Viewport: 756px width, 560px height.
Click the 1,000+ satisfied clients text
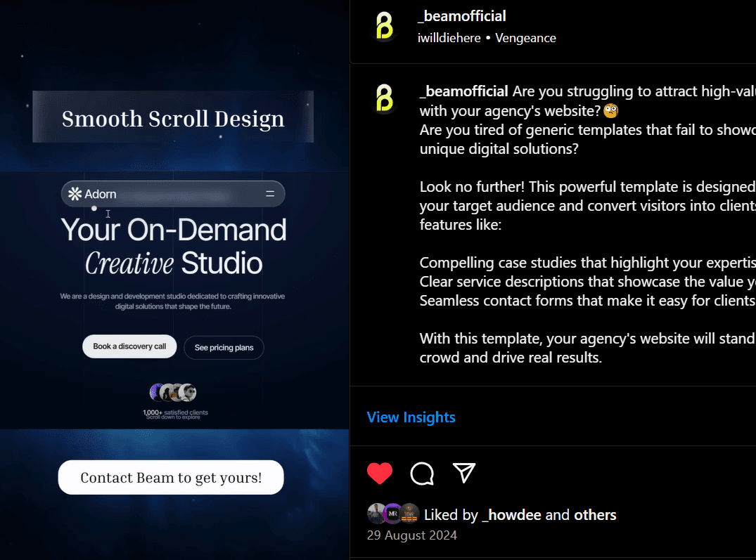tap(176, 412)
